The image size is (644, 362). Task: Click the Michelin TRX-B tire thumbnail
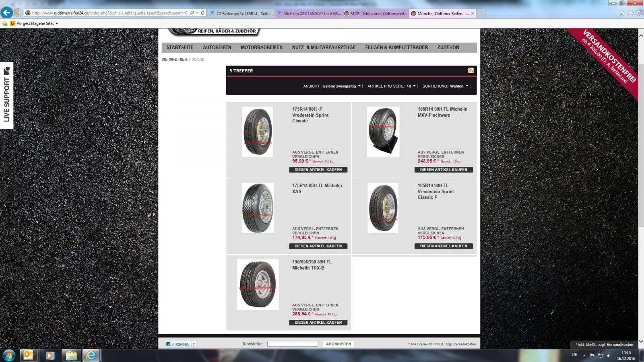[x=258, y=284]
